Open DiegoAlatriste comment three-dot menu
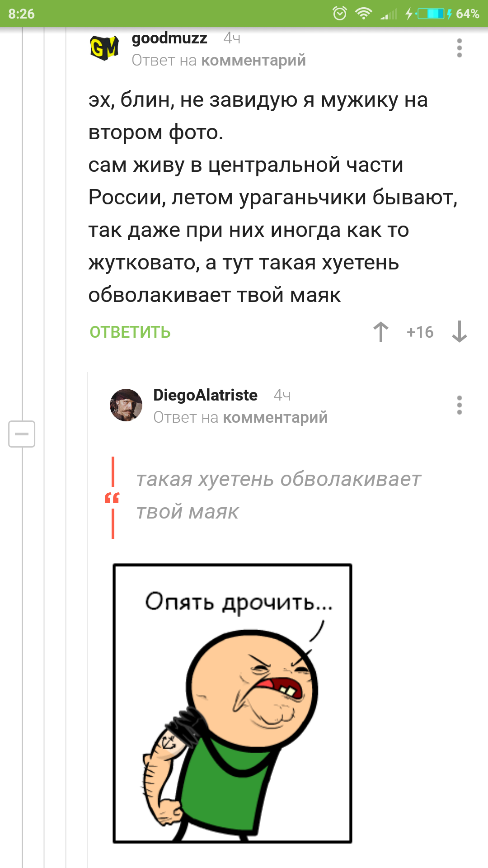 point(459,405)
